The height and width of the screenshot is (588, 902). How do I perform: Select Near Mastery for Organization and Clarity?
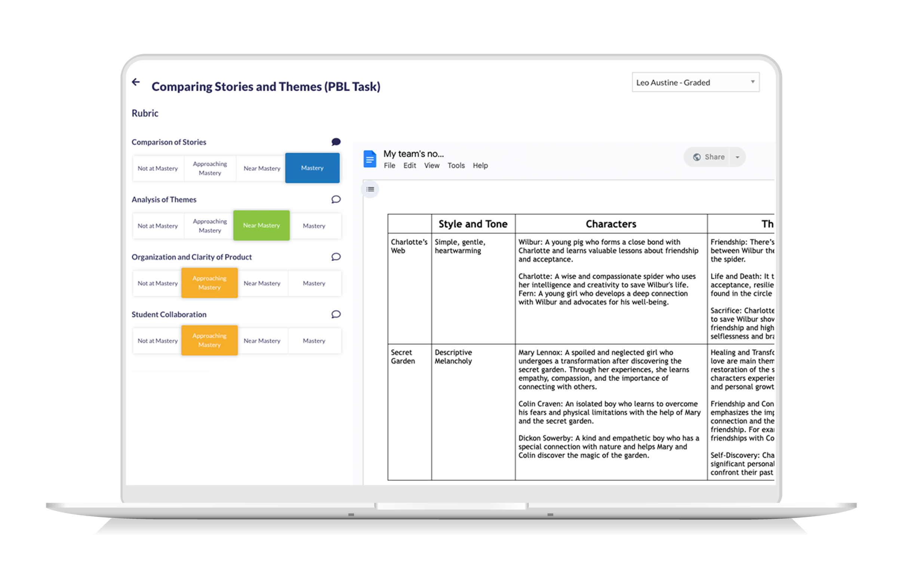pos(262,283)
